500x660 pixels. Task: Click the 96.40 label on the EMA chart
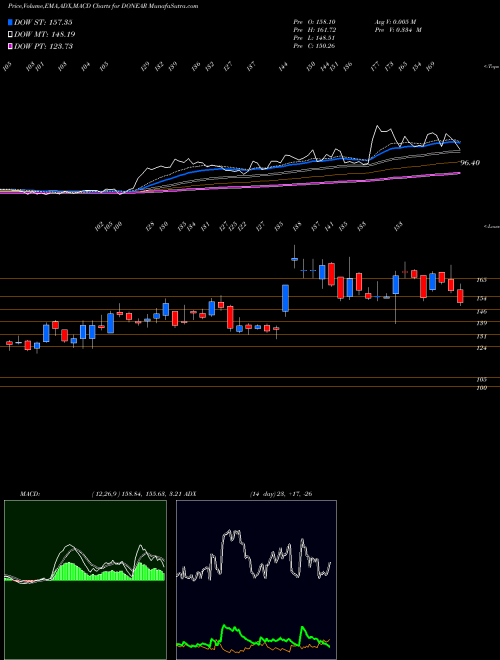tap(470, 163)
